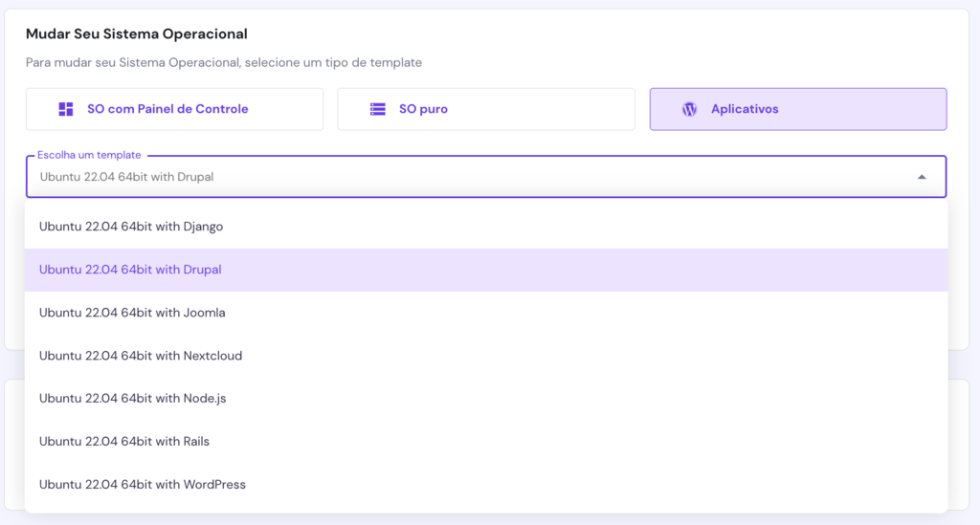This screenshot has height=525, width=980.
Task: Collapse the template list using the arrow
Action: coord(921,177)
